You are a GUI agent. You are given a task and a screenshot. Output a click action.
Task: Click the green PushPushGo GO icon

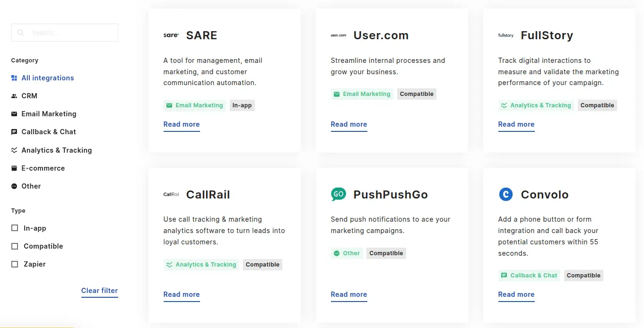[338, 194]
